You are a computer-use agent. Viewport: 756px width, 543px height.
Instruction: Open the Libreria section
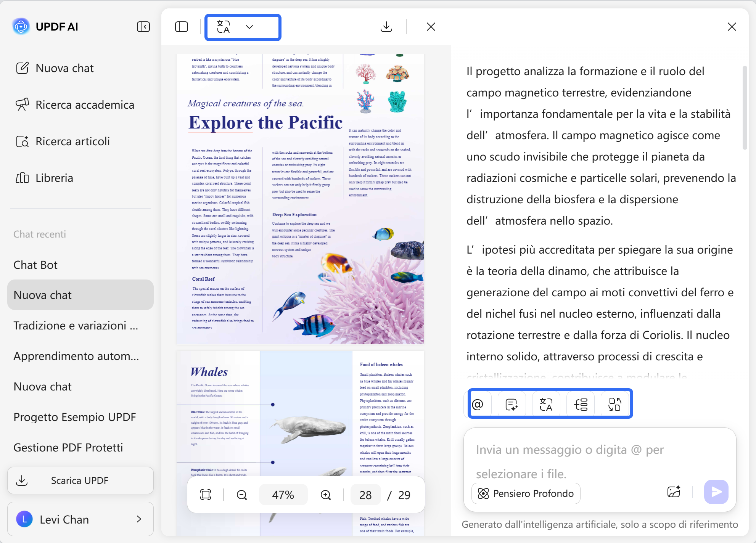(x=54, y=178)
